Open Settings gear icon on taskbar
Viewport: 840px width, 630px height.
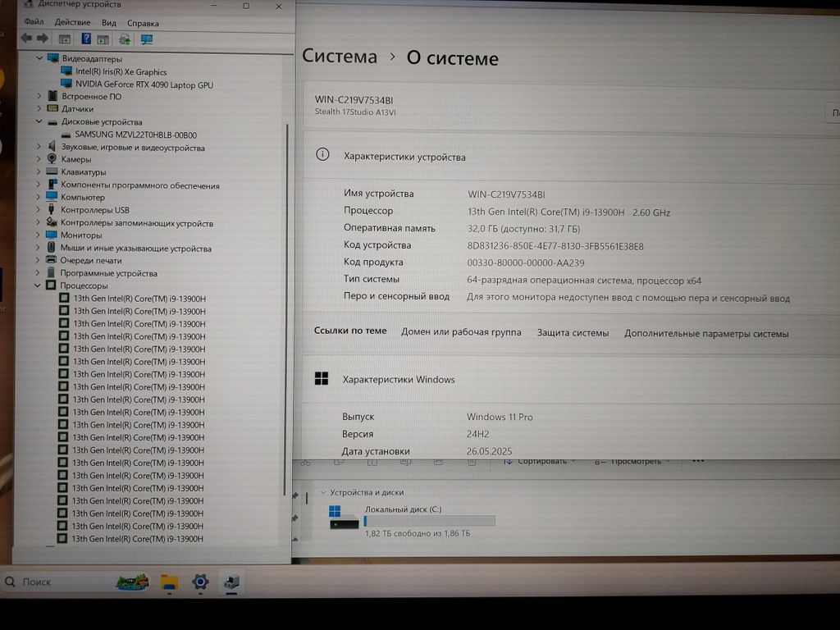[200, 582]
